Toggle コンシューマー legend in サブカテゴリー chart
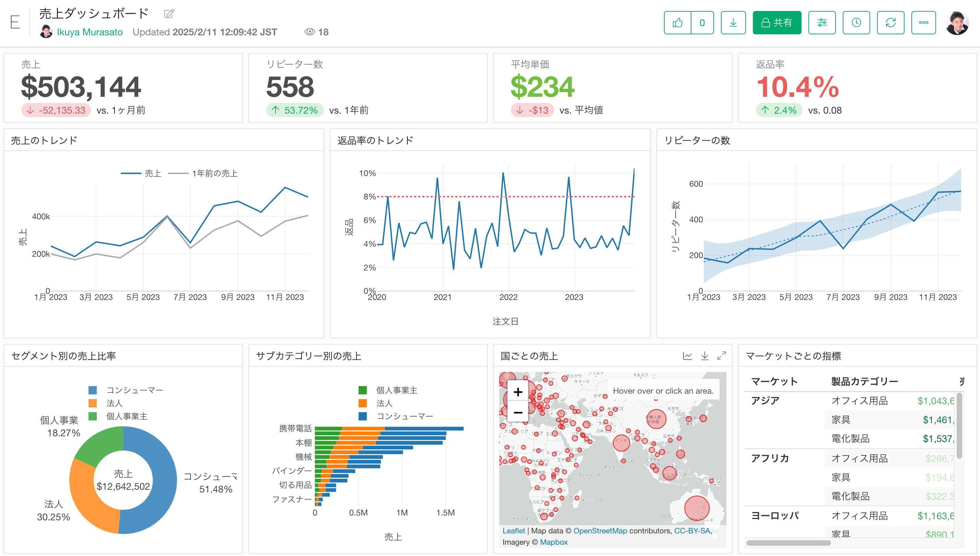Screen dimensions: 980x556 pyautogui.click(x=396, y=416)
